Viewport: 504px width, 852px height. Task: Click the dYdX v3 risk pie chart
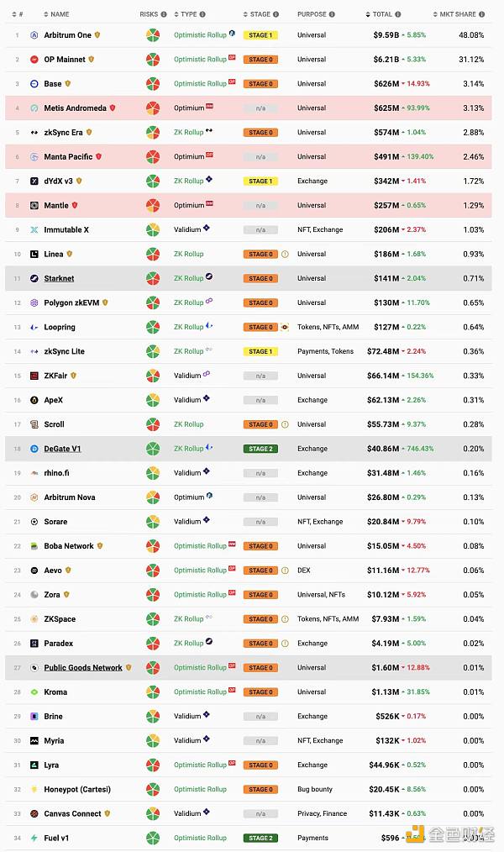[153, 181]
